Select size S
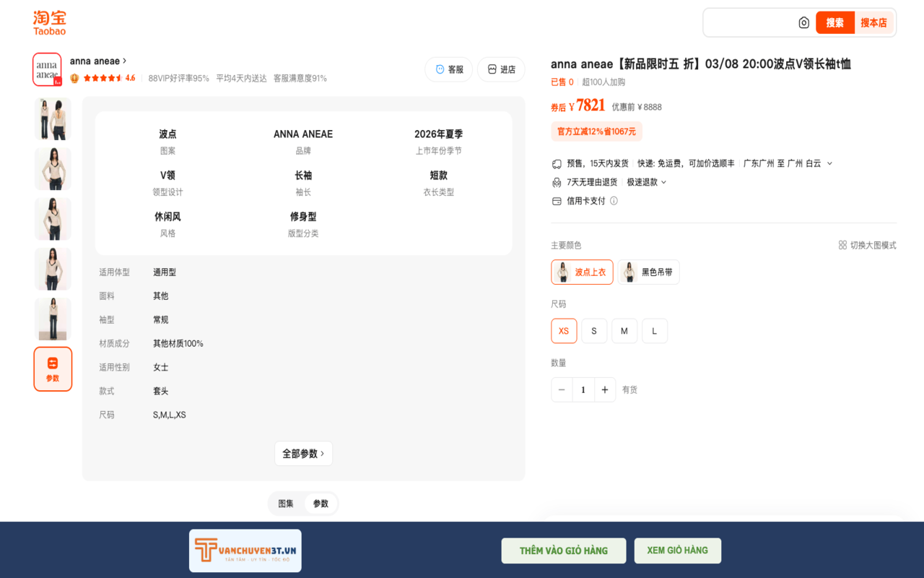The height and width of the screenshot is (578, 924). click(594, 331)
